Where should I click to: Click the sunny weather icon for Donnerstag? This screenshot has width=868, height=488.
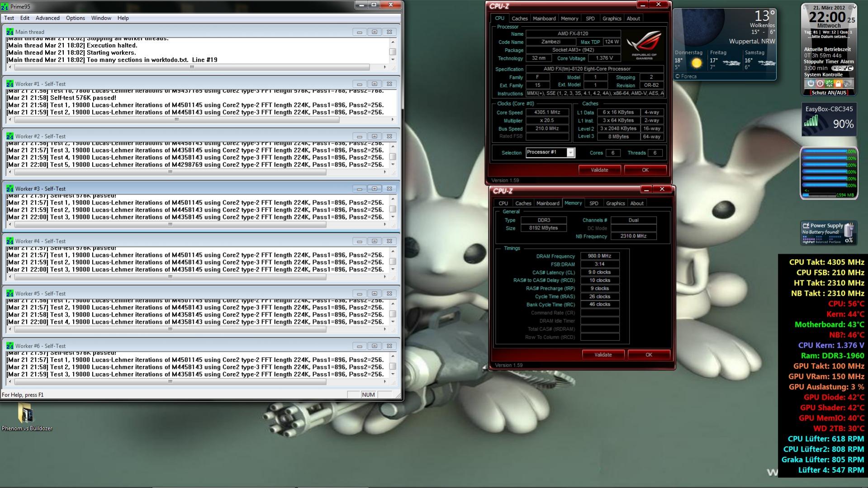(697, 63)
